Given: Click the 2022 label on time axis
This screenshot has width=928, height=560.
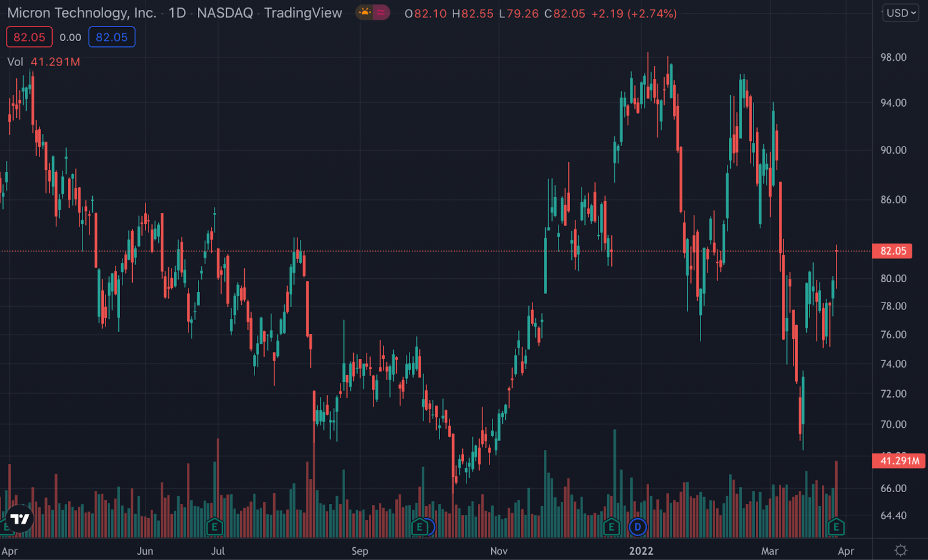Looking at the screenshot, I should pos(641,551).
